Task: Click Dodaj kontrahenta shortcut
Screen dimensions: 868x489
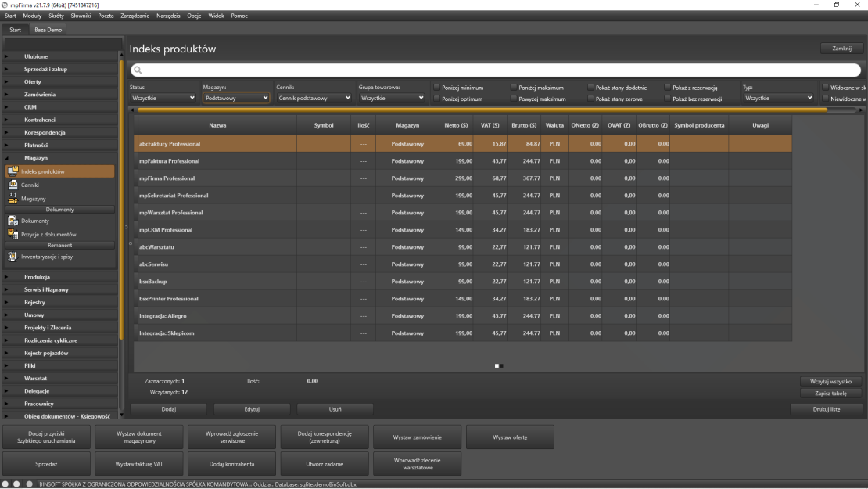Action: point(232,464)
